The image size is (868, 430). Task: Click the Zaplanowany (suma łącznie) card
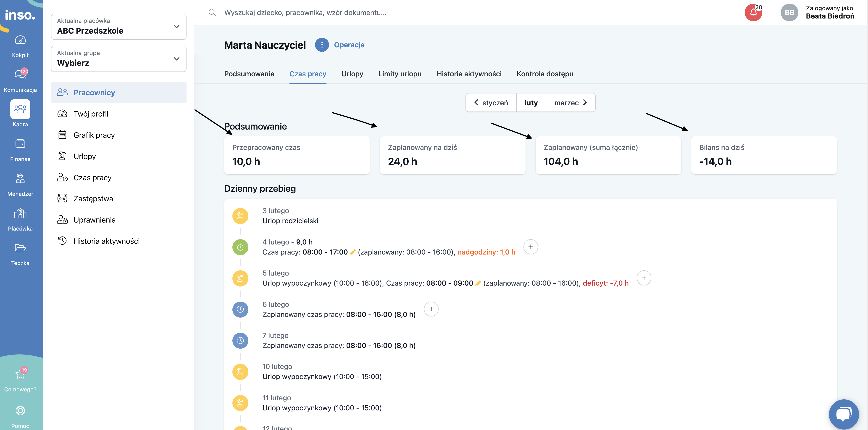click(608, 155)
